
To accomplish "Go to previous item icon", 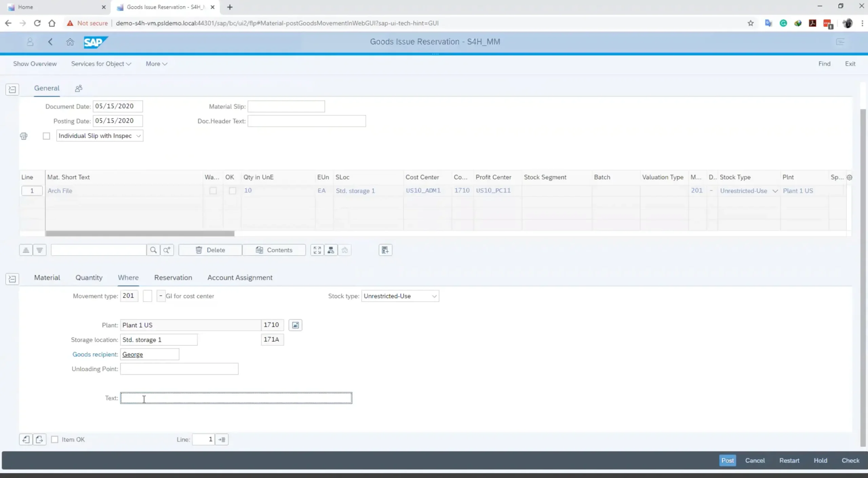I will point(26,440).
